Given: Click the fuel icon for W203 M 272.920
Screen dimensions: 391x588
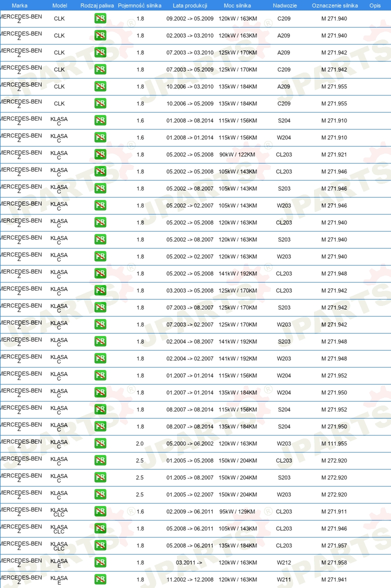Looking at the screenshot, I should pos(100,494).
